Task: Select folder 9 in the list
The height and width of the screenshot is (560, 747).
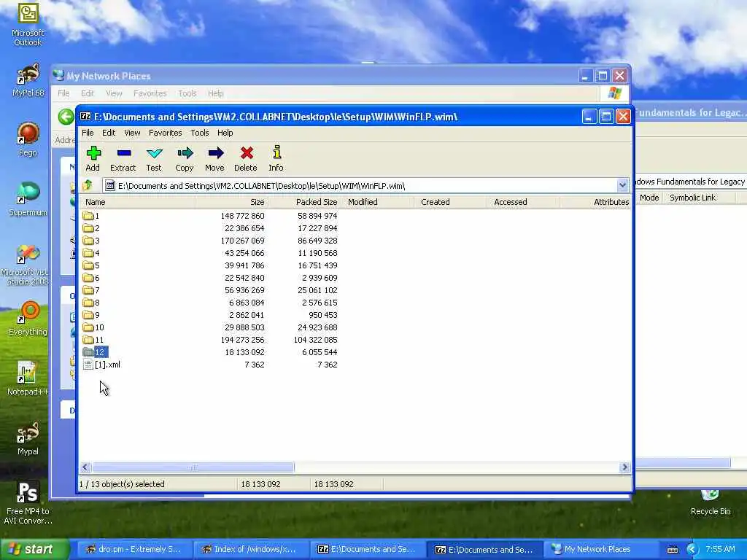Action: click(91, 315)
